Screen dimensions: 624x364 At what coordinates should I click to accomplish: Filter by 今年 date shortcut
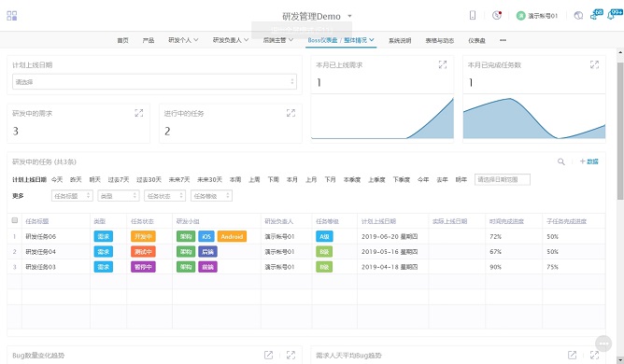tap(423, 180)
